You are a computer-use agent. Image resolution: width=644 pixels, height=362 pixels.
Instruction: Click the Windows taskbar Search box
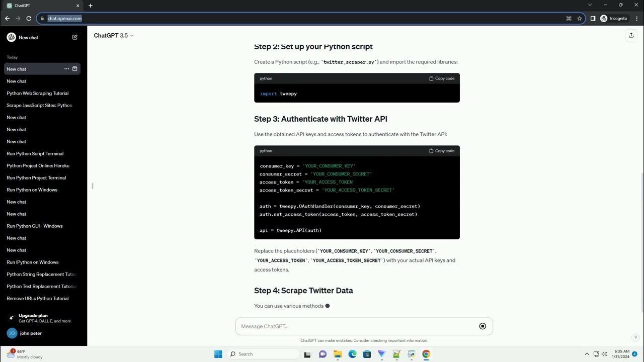(263, 354)
